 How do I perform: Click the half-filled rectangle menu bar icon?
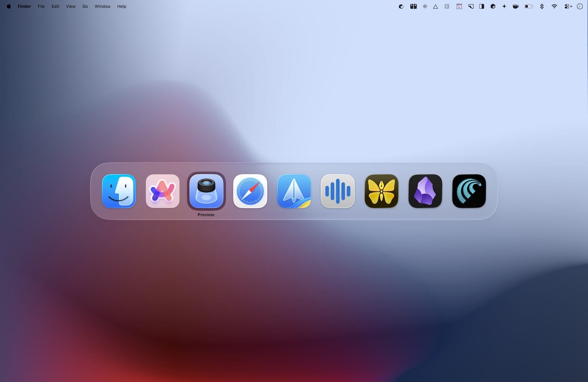(x=482, y=6)
